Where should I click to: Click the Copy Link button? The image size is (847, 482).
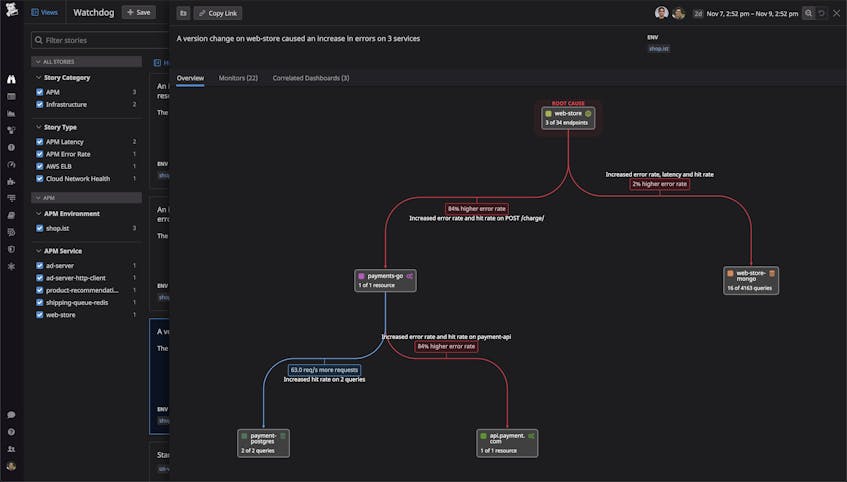click(x=218, y=13)
